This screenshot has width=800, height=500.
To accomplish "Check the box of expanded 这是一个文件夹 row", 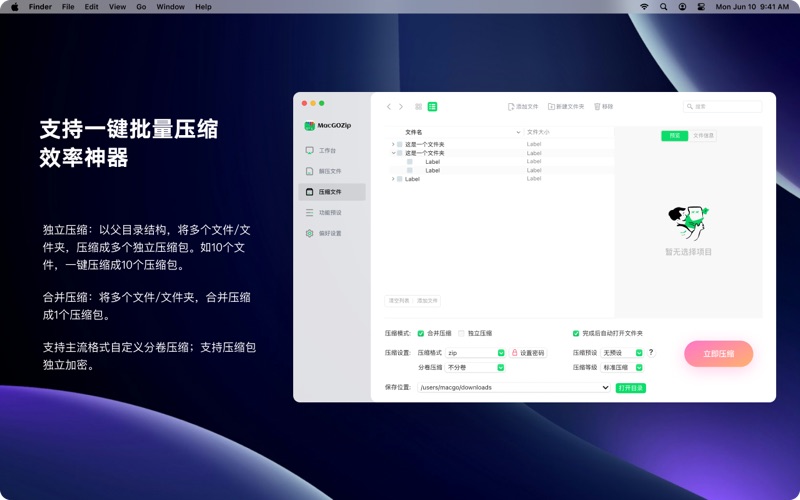I will point(399,153).
